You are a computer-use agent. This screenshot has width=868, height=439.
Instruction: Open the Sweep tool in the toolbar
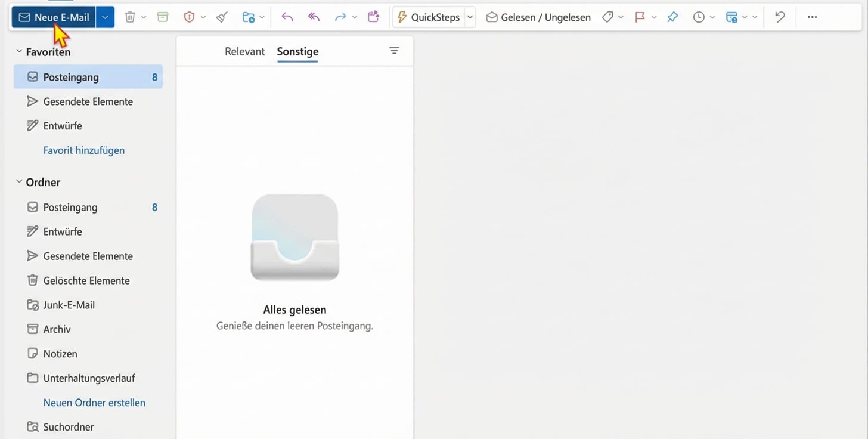(221, 17)
